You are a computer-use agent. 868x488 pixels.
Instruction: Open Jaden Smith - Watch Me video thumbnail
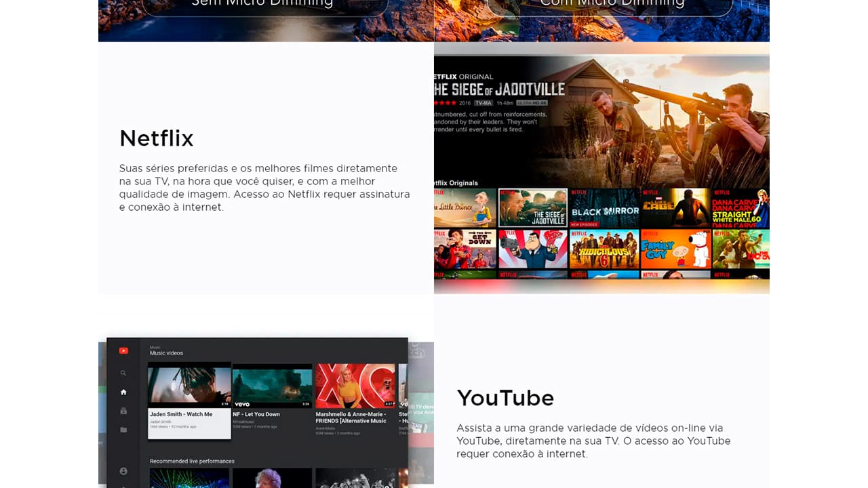[189, 385]
